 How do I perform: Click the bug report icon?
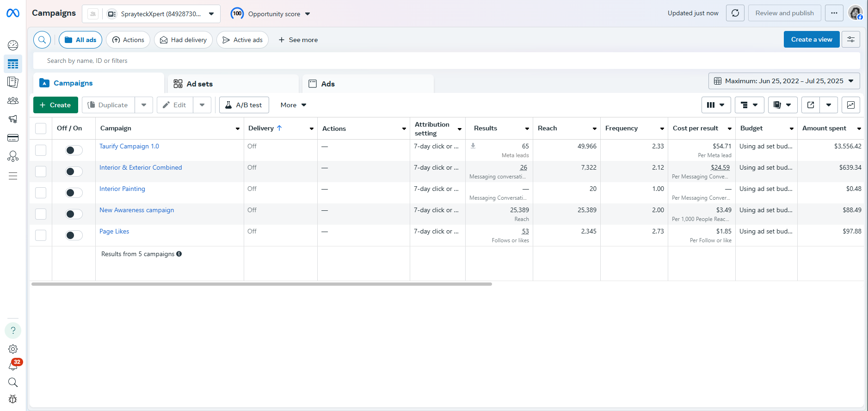pos(13,399)
